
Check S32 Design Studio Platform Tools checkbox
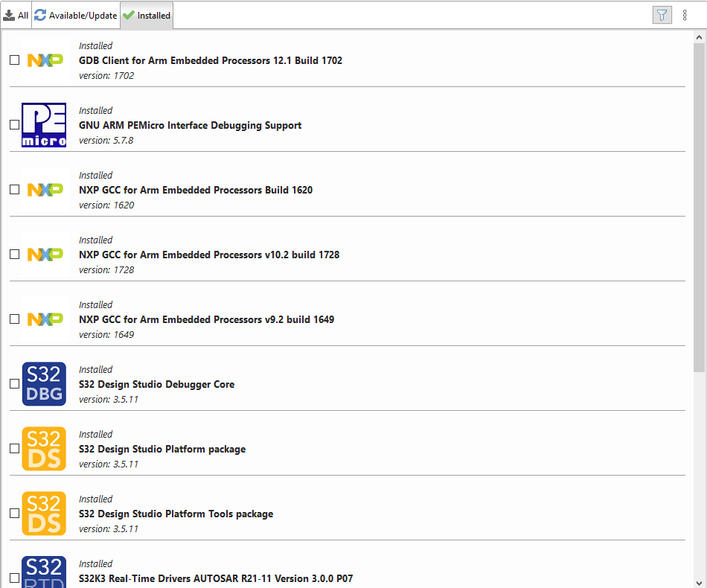click(x=14, y=513)
